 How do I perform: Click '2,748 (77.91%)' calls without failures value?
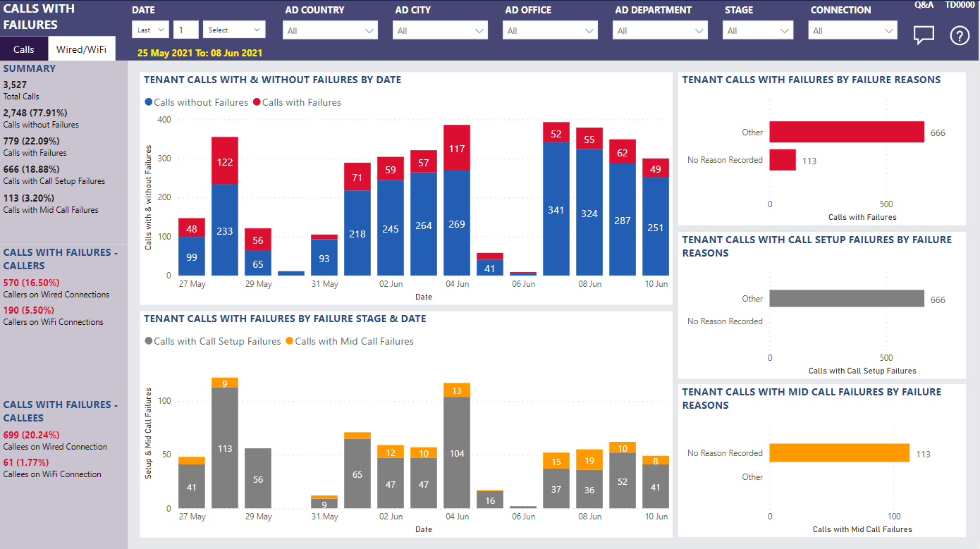click(35, 113)
